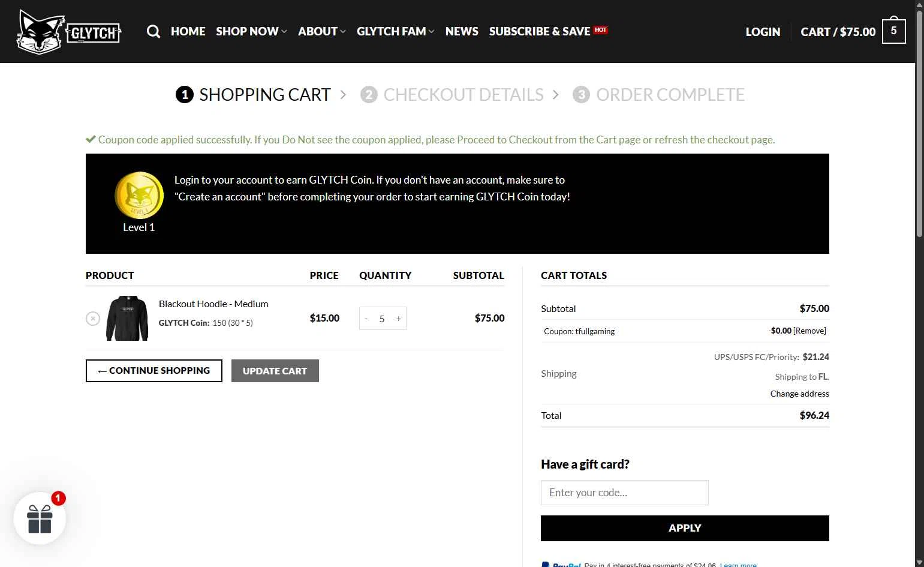Image resolution: width=924 pixels, height=567 pixels.
Task: Click the UPDATE CART button
Action: pos(275,371)
